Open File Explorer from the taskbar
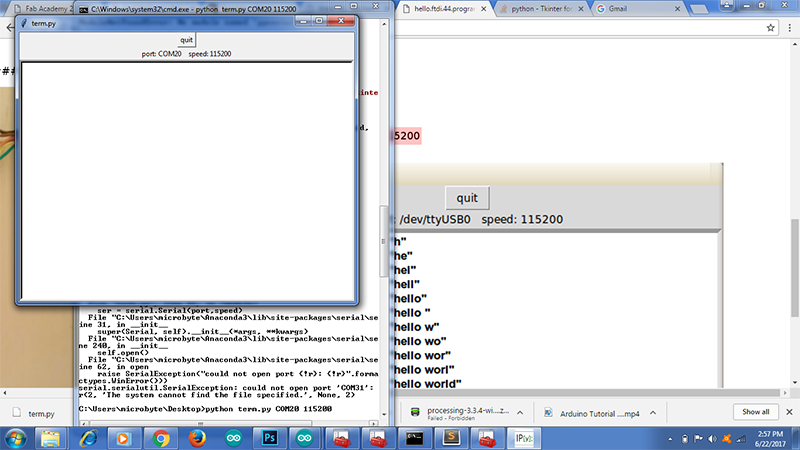 click(50, 438)
